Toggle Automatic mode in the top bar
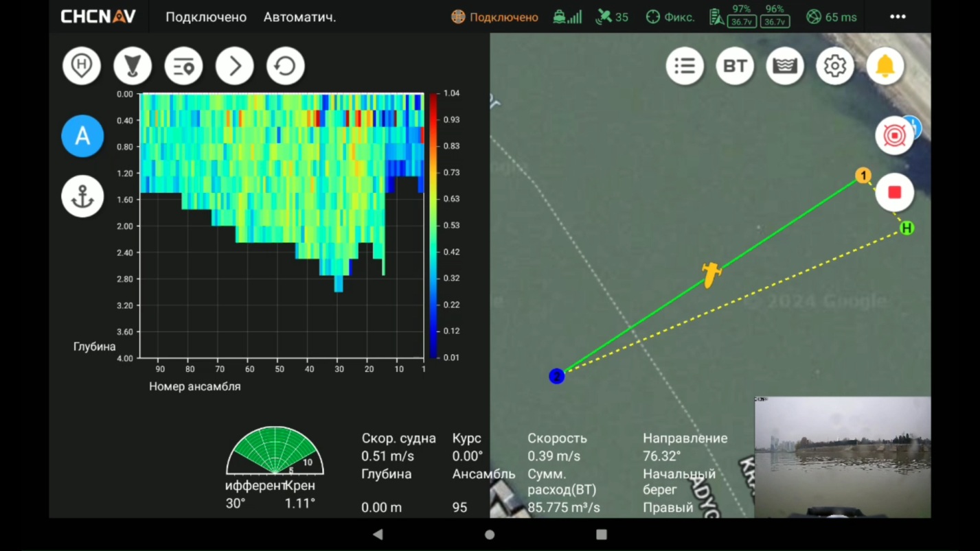This screenshot has width=980, height=551. point(299,16)
